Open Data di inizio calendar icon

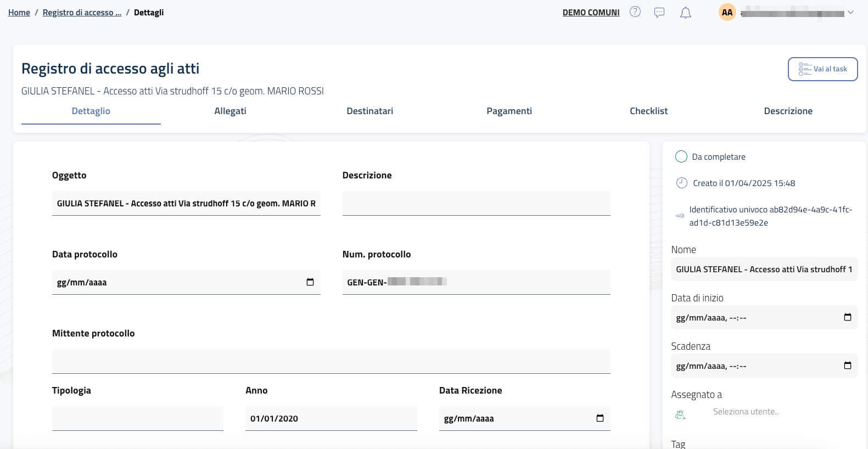[847, 317]
